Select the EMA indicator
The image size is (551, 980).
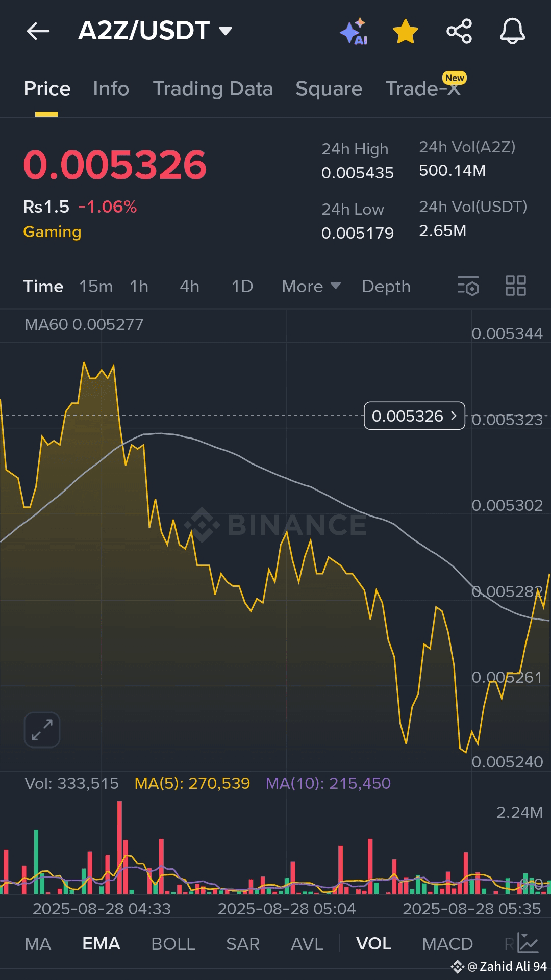click(x=101, y=944)
